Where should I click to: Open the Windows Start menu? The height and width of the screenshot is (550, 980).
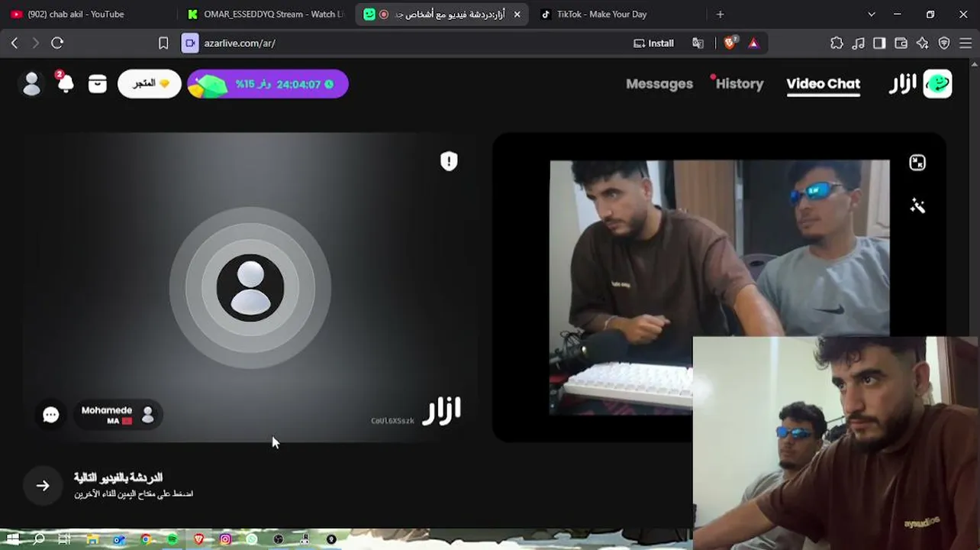point(13,539)
